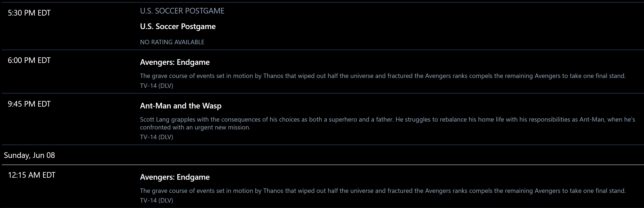Click TV-14 rating under 12:15 AM Avengers: Endgame
644x208 pixels.
point(156,201)
